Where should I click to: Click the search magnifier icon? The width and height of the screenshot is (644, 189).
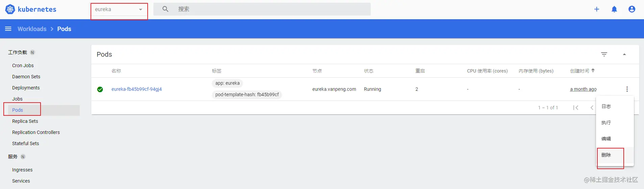click(x=165, y=9)
